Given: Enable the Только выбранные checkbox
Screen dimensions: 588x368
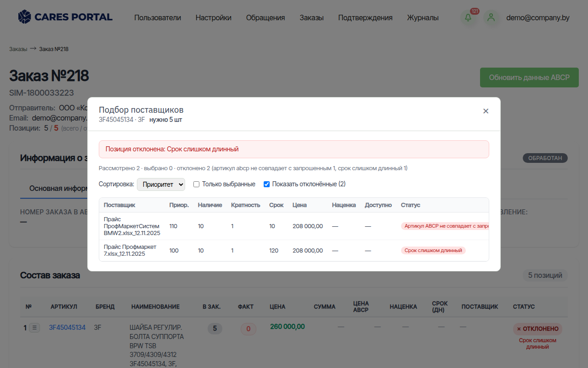Looking at the screenshot, I should [196, 184].
